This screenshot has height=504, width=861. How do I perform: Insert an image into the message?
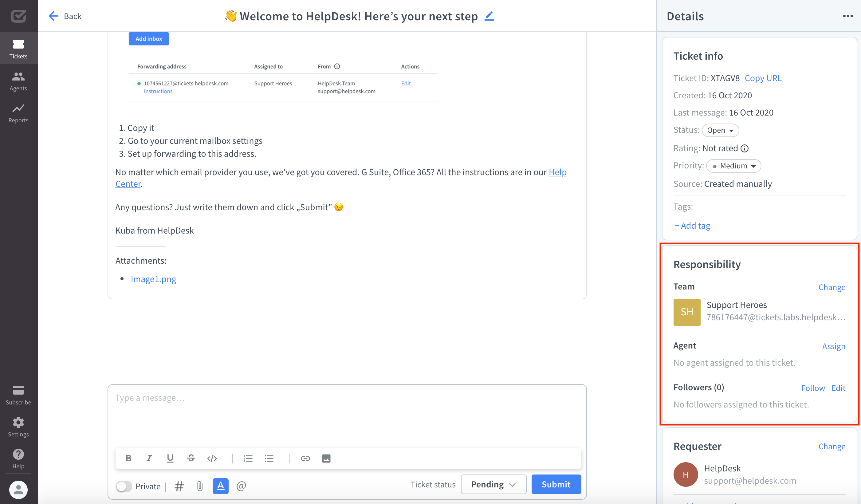[326, 459]
